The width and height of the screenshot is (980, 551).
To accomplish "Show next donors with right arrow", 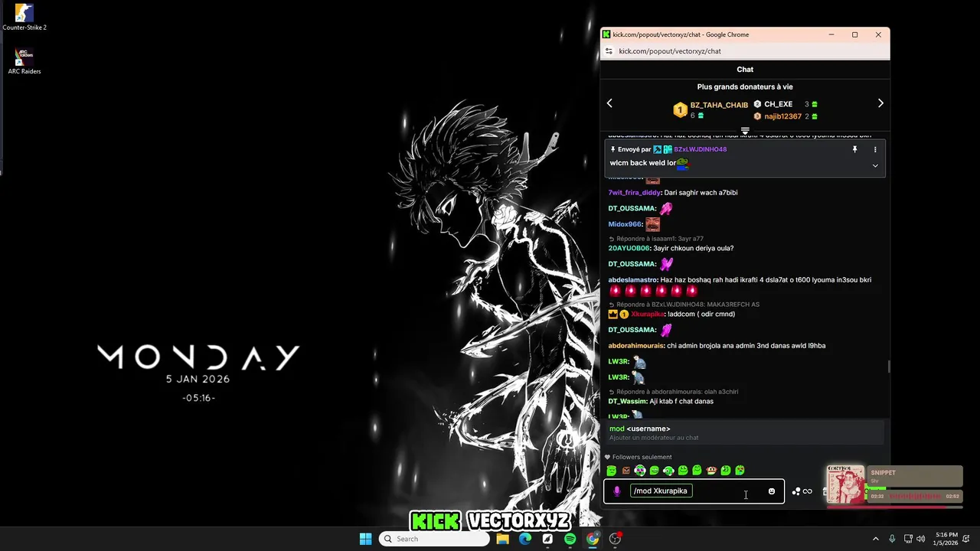I will coord(880,103).
